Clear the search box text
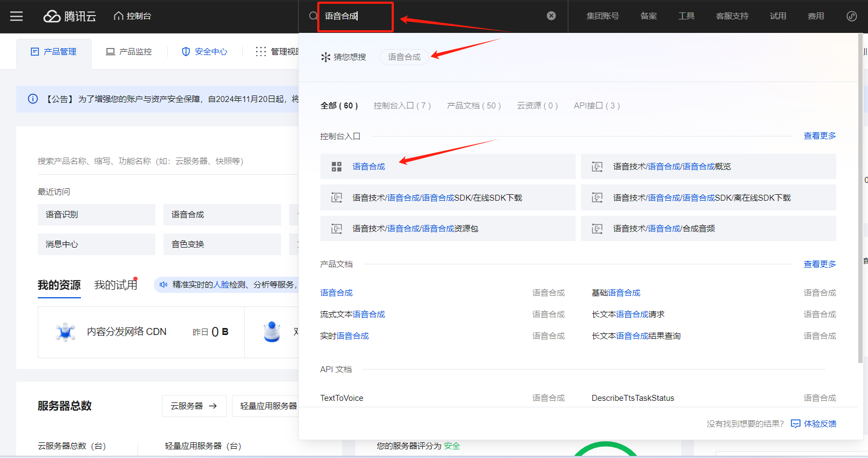This screenshot has width=868, height=458. pyautogui.click(x=551, y=16)
